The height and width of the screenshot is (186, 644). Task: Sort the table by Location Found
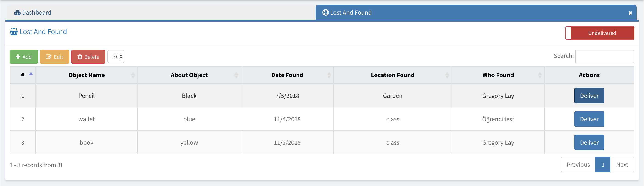point(393,75)
